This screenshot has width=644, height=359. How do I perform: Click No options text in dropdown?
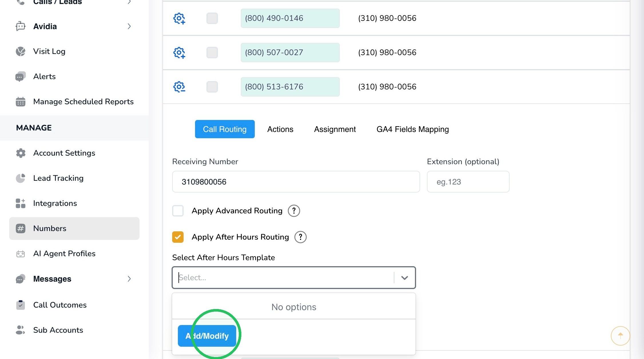(294, 307)
